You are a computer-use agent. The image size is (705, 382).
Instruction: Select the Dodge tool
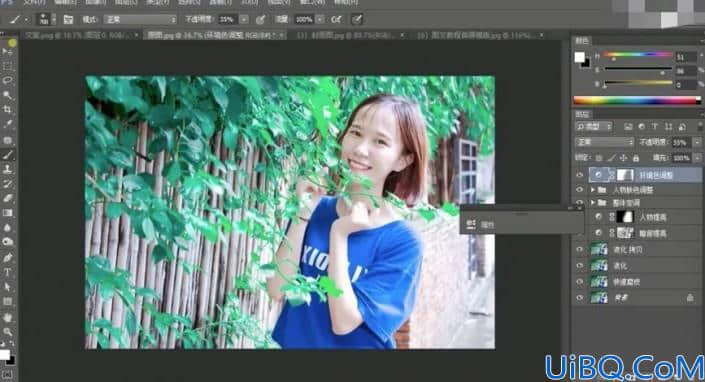[7, 242]
